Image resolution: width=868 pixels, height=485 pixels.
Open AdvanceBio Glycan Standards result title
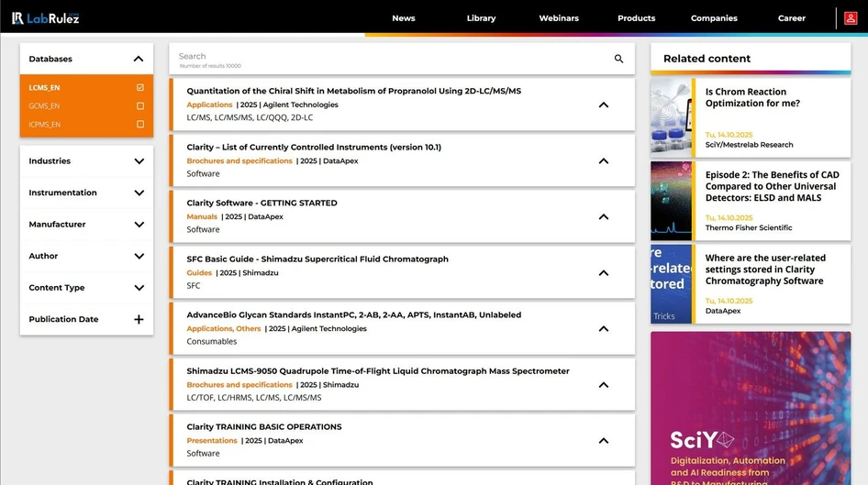(x=354, y=314)
